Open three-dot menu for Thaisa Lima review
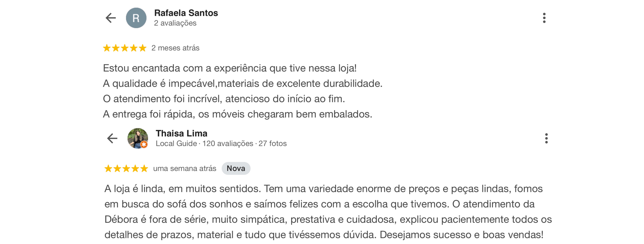 pos(546,138)
